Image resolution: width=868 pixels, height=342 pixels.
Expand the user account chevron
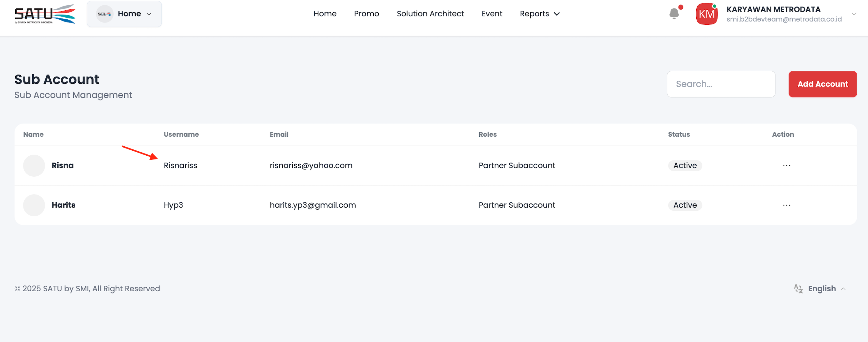pyautogui.click(x=854, y=14)
